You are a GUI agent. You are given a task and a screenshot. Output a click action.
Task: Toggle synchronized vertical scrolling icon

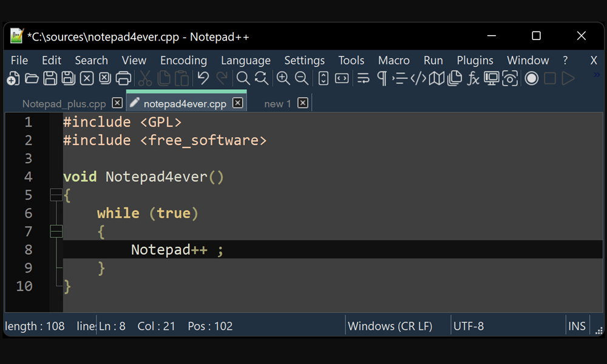tap(324, 78)
